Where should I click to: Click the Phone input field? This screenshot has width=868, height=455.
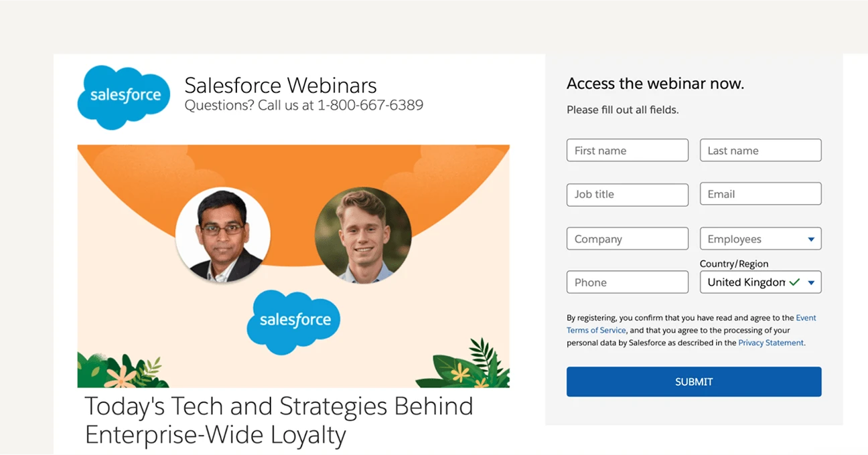click(x=627, y=282)
